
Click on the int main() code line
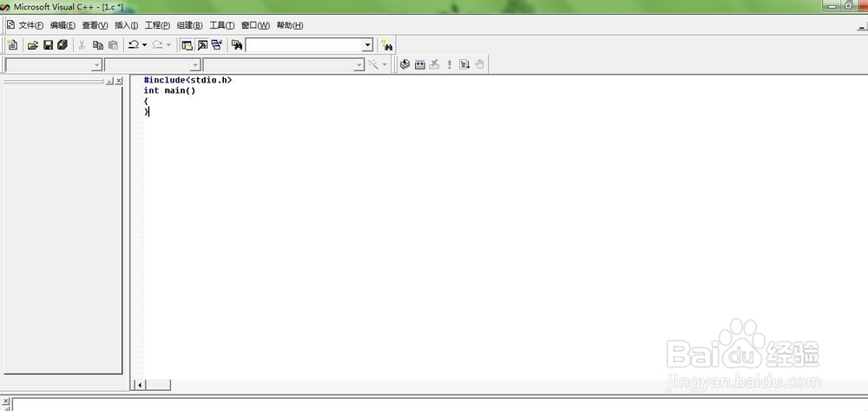coord(169,90)
